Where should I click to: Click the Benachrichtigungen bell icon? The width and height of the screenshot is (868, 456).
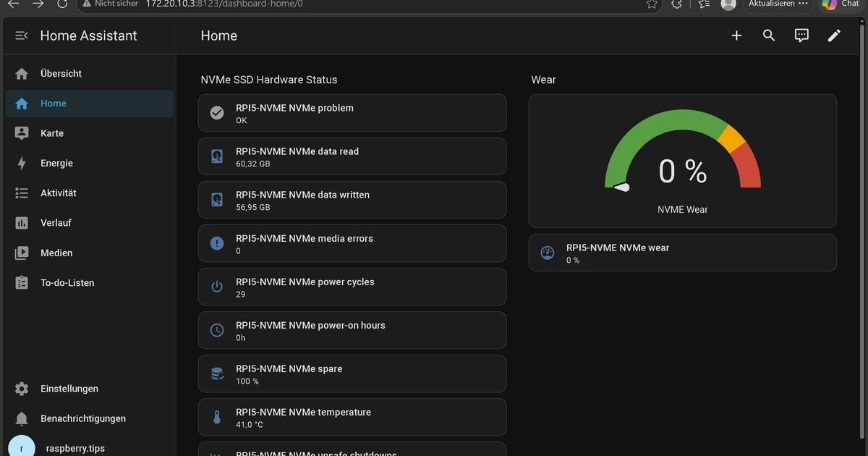tap(22, 418)
